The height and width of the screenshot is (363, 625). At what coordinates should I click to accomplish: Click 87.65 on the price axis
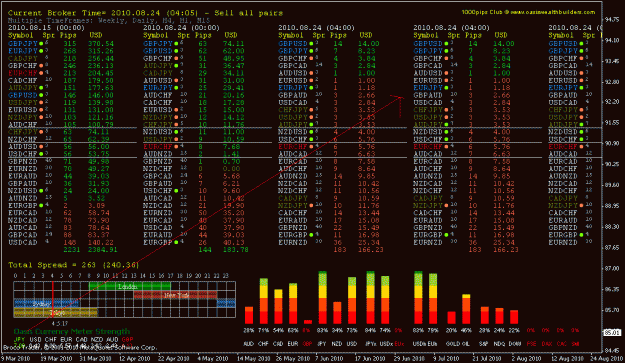coord(612,247)
